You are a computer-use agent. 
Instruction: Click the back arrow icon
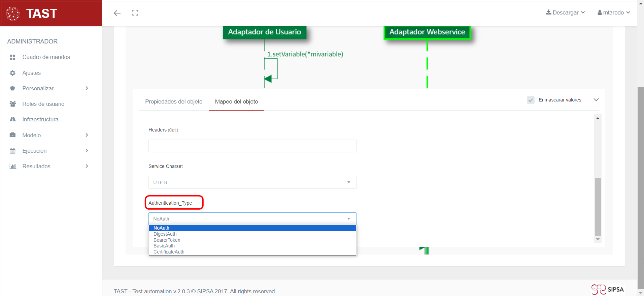point(117,13)
